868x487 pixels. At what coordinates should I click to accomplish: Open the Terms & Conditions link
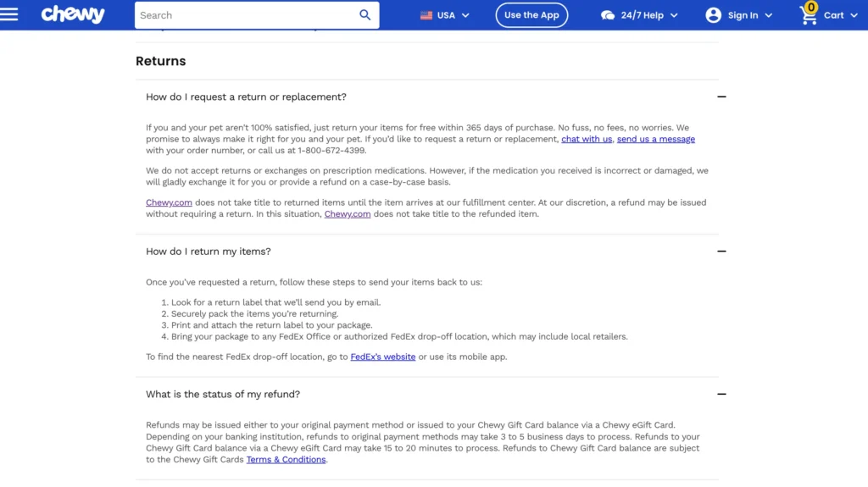(x=286, y=460)
